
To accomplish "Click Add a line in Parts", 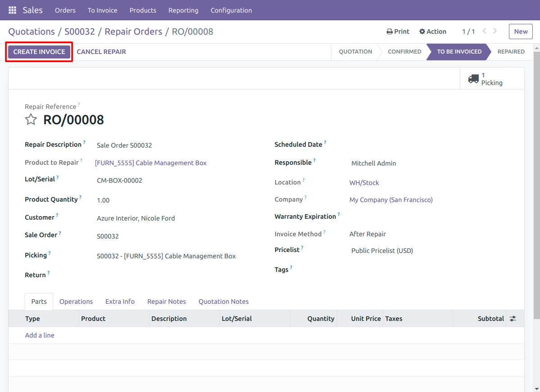I will tap(40, 335).
